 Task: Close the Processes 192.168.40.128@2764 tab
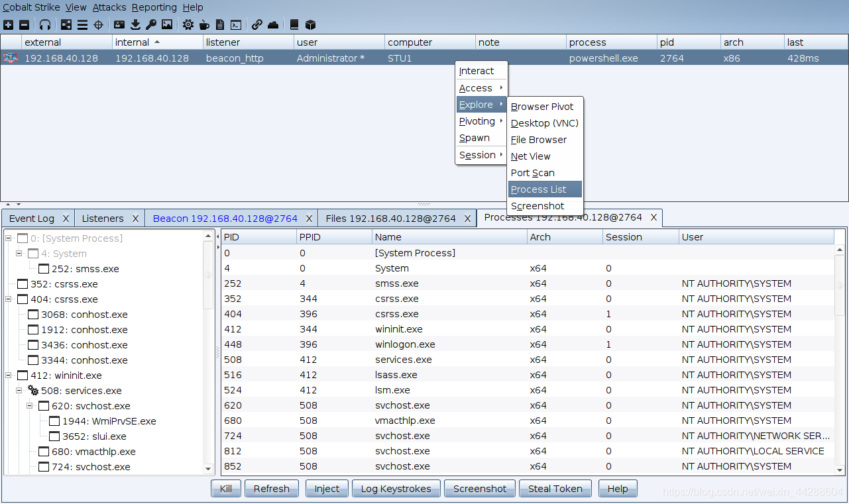pyautogui.click(x=653, y=217)
